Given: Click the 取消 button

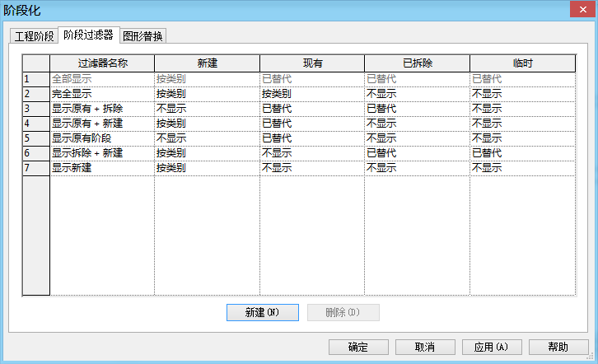Looking at the screenshot, I should [425, 348].
